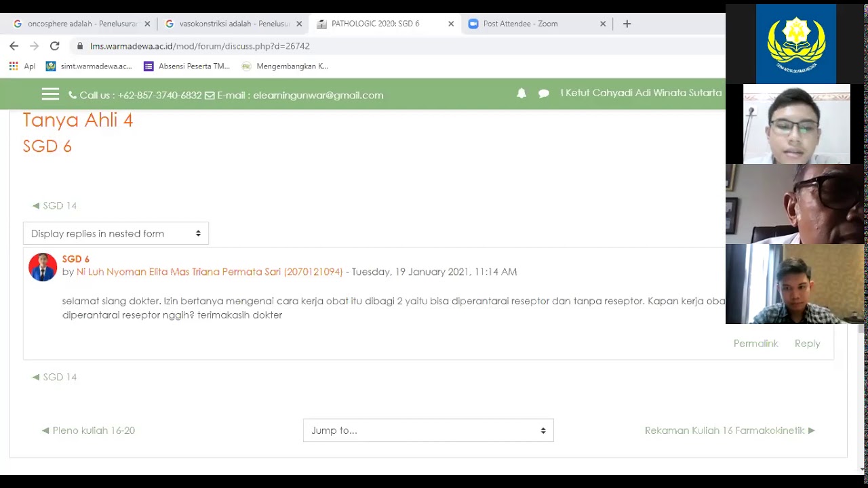Open I Ketut Cahyadi user menu
The image size is (868, 488).
pyautogui.click(x=641, y=93)
